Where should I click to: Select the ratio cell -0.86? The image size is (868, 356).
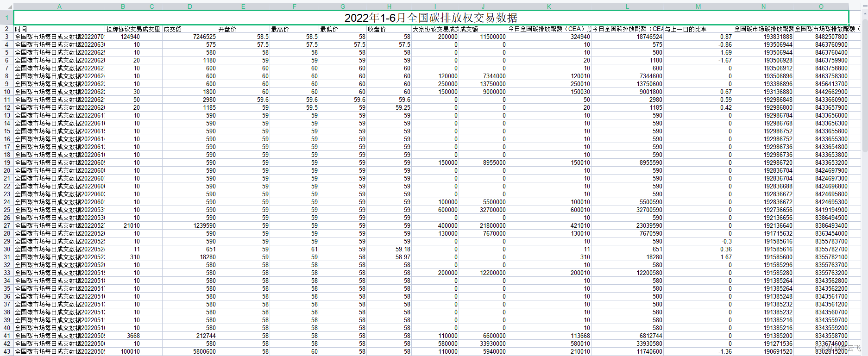click(x=698, y=44)
